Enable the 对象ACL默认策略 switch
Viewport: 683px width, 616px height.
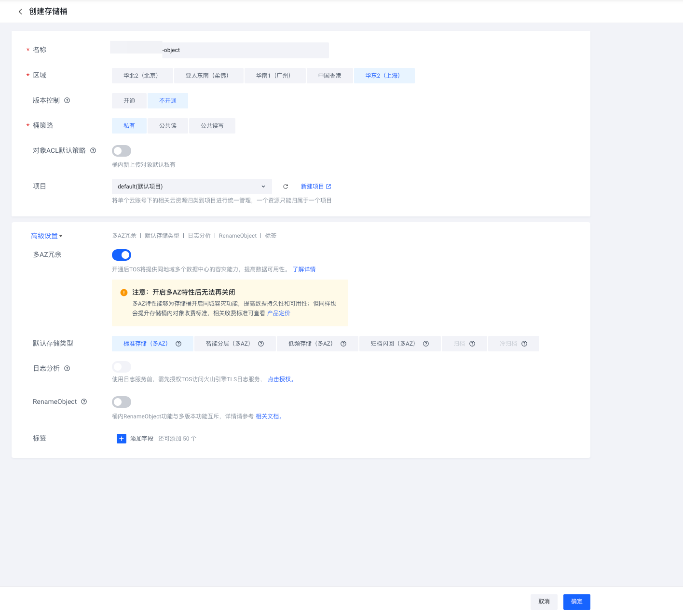(x=122, y=151)
